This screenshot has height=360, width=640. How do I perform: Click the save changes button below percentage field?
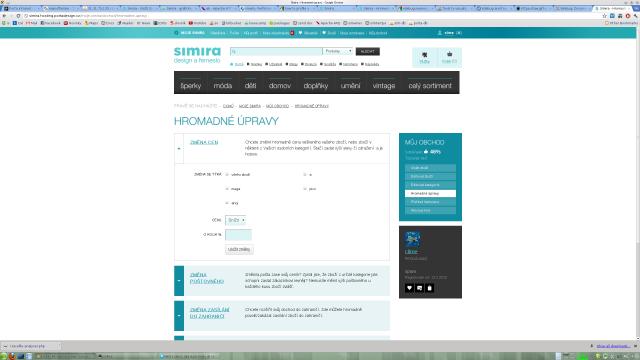click(x=239, y=249)
